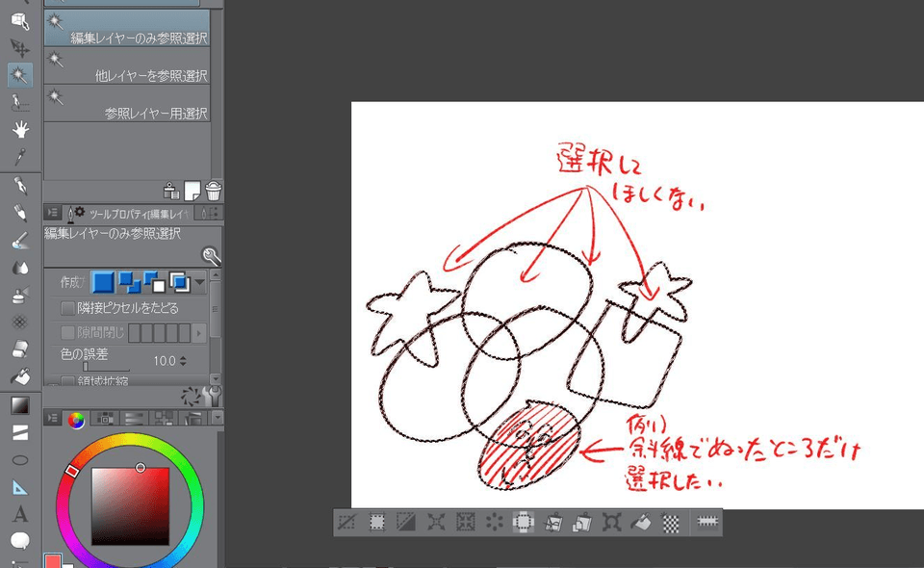Select the Ellipse figure tool
This screenshot has height=568, width=924.
click(20, 460)
